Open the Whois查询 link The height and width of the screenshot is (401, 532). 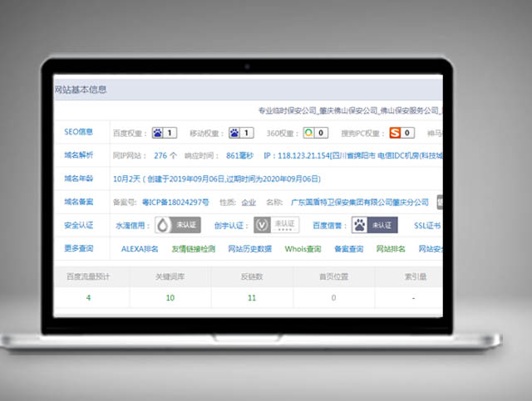[302, 248]
